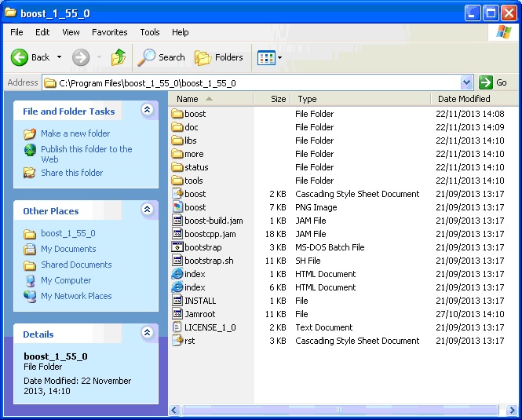Click the scroll right arrow
The height and width of the screenshot is (420, 522).
click(x=512, y=410)
